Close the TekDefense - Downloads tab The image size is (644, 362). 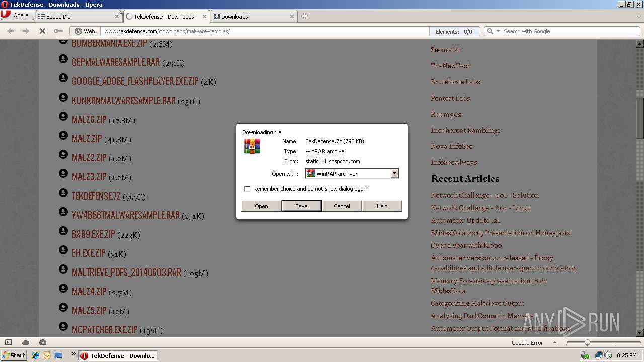click(204, 16)
